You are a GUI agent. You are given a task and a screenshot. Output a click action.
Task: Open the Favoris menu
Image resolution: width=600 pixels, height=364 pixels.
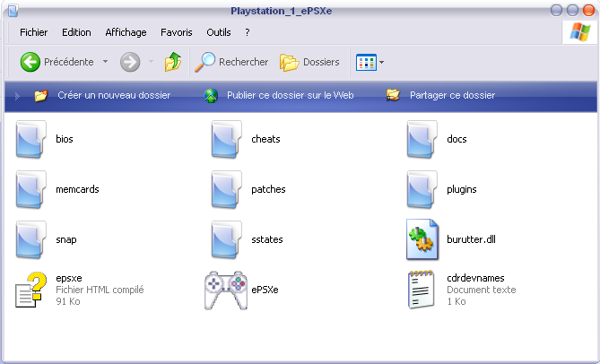(x=177, y=32)
